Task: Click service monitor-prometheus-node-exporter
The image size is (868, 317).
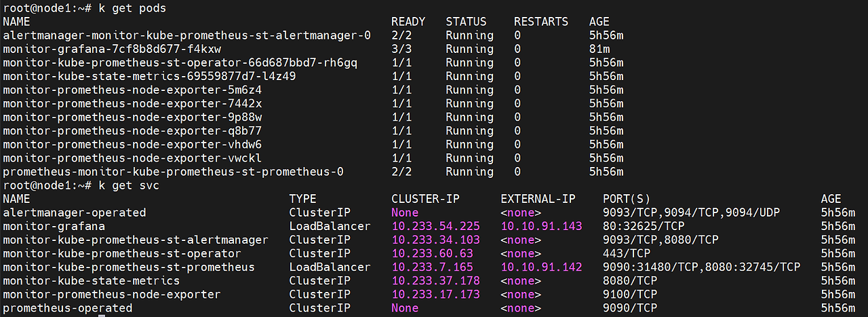Action: pyautogui.click(x=112, y=294)
